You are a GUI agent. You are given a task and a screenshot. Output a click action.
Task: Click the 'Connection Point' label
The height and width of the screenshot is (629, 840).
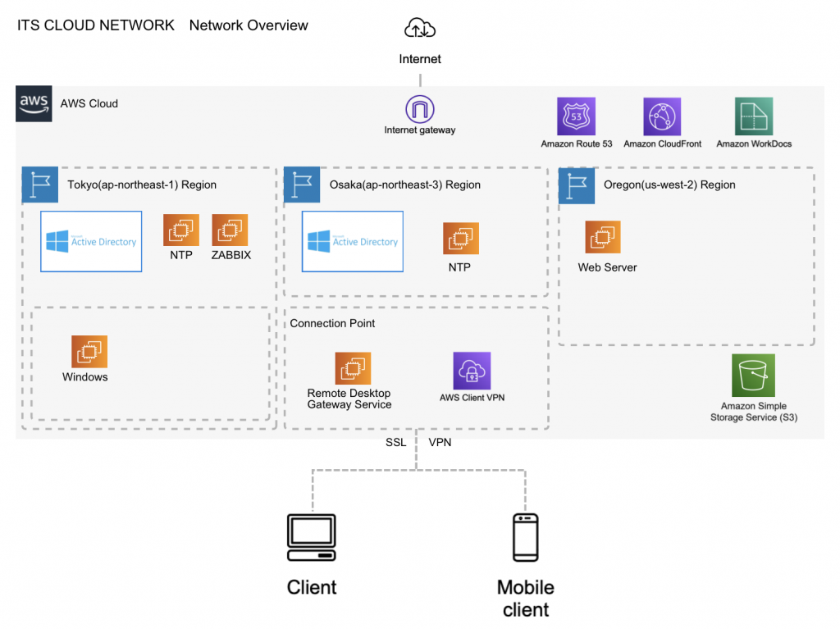point(332,323)
